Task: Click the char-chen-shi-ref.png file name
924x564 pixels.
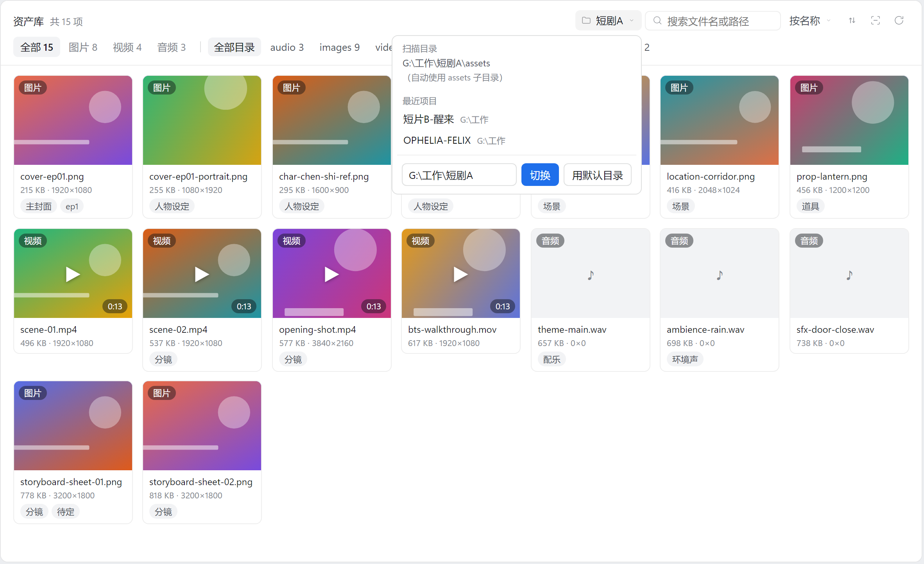Action: pos(324,177)
